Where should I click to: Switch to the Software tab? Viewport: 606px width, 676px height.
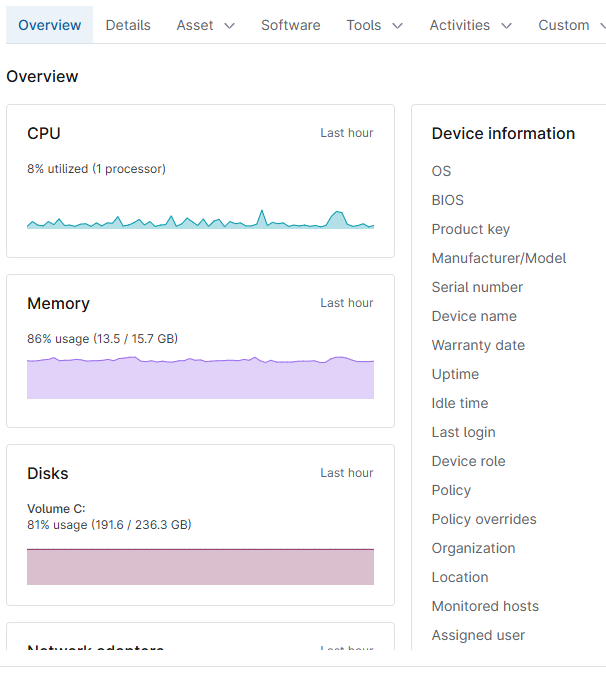pyautogui.click(x=291, y=25)
